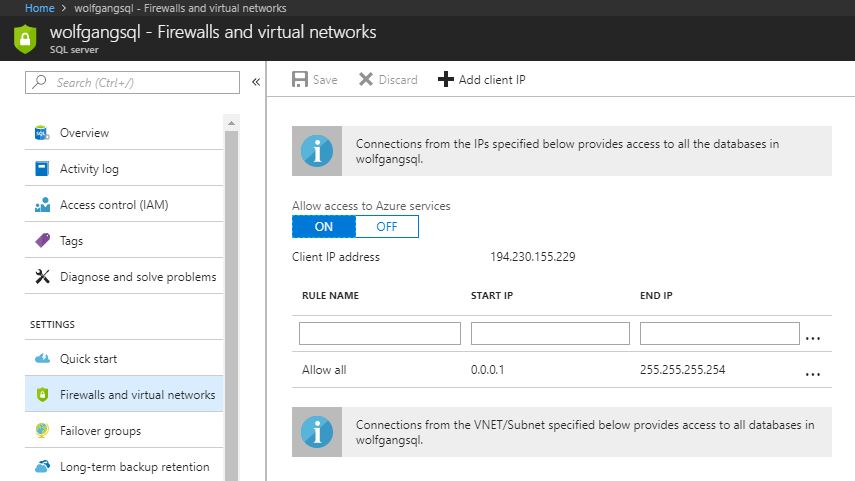Screen dimensions: 855x481
Task: Open the Activity log menu item
Action: coord(124,169)
